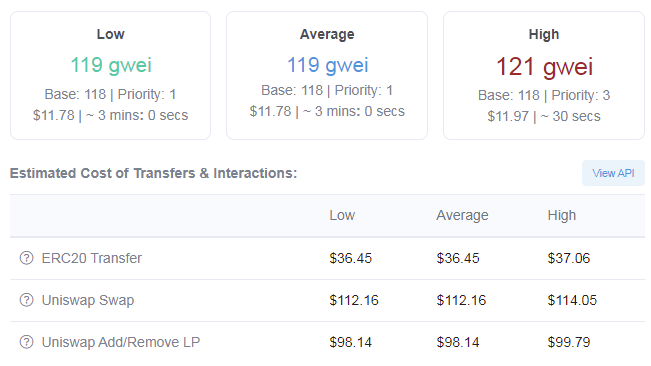Click the Low column header
This screenshot has width=651, height=366.
click(342, 215)
